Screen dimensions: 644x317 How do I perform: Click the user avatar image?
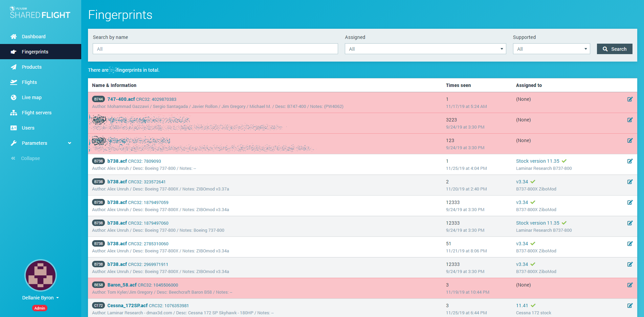[x=41, y=275]
